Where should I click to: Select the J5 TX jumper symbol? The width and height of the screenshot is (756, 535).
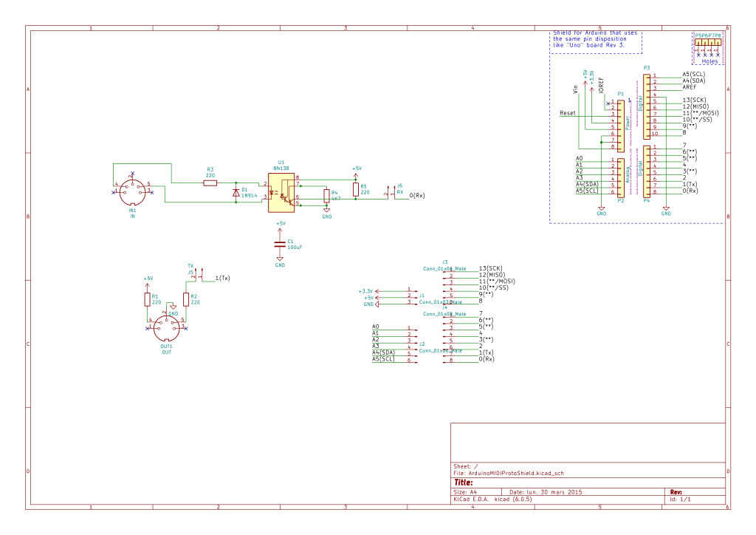(x=196, y=276)
